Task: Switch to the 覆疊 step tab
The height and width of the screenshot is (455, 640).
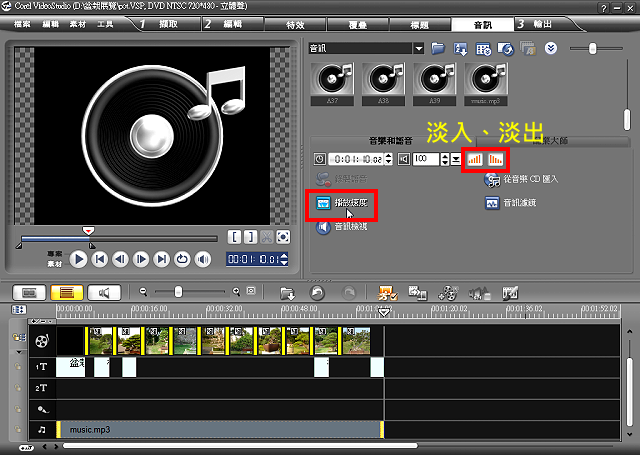Action: click(358, 25)
